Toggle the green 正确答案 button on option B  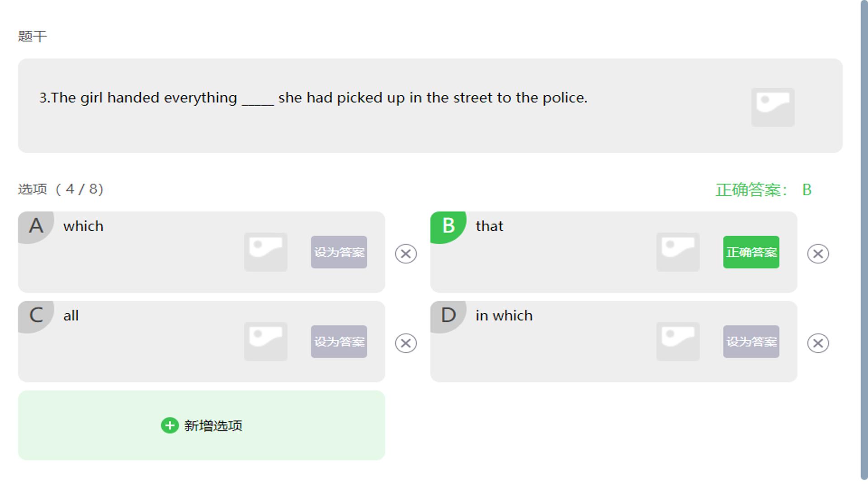(751, 252)
